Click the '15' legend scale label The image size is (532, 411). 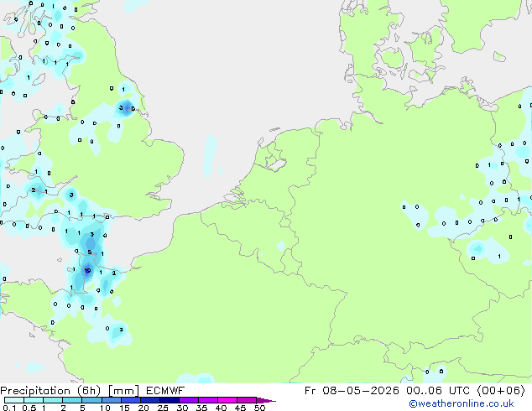coord(124,408)
